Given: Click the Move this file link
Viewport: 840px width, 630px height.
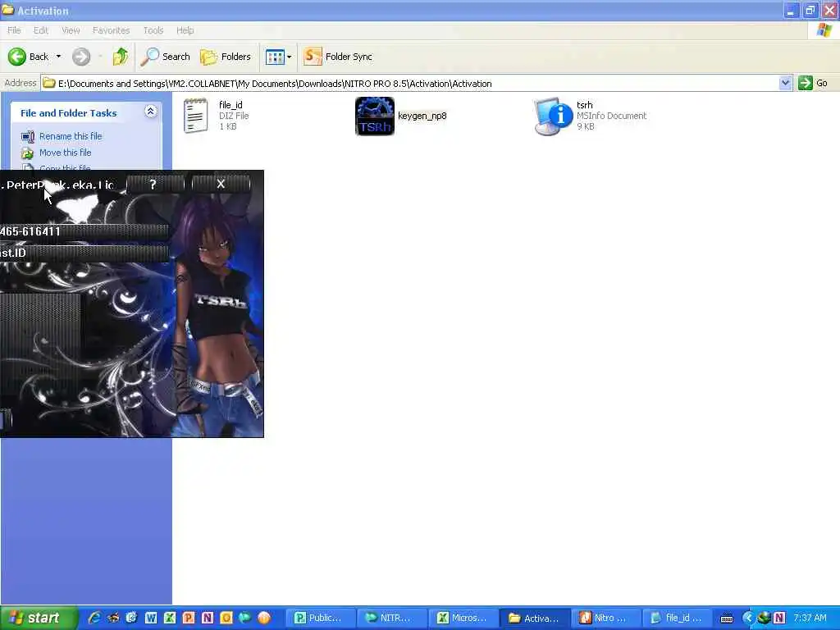Looking at the screenshot, I should (65, 153).
